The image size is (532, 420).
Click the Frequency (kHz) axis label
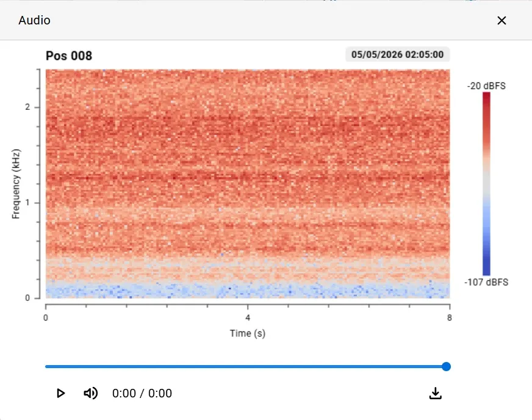pos(16,184)
